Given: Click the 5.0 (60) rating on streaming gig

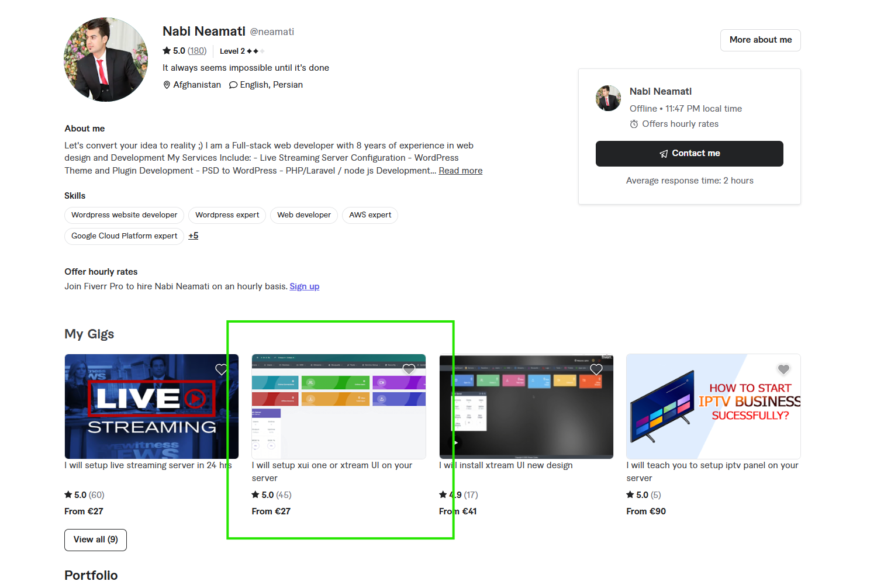Looking at the screenshot, I should tap(84, 495).
